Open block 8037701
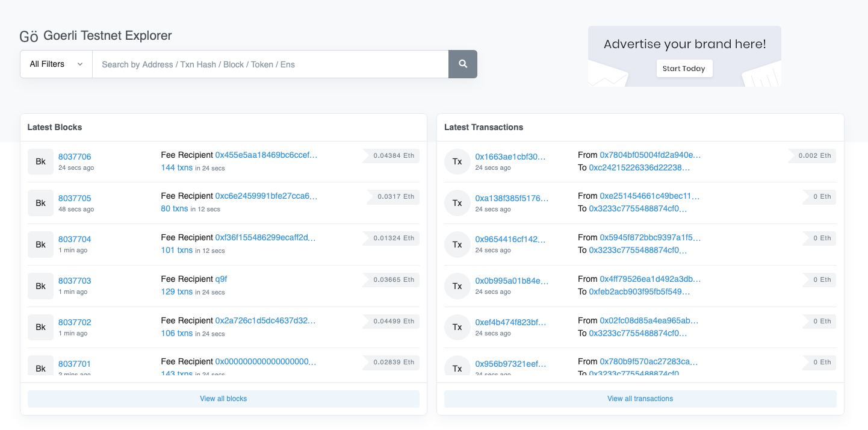Screen dimensions: 868x430 [x=75, y=364]
